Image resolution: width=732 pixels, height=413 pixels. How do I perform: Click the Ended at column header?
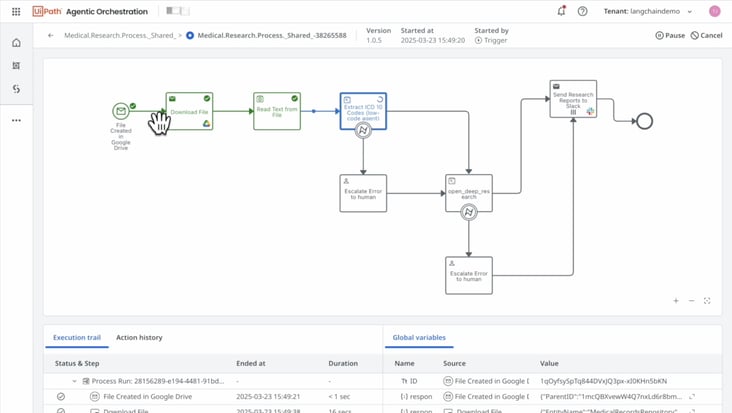251,363
